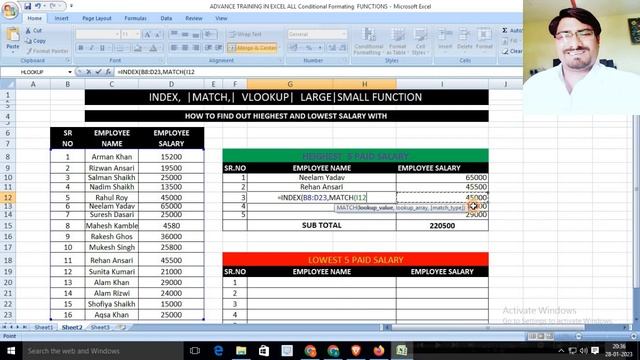Apply Fill Color bucket to cell
The image size is (640, 360).
(138, 48)
